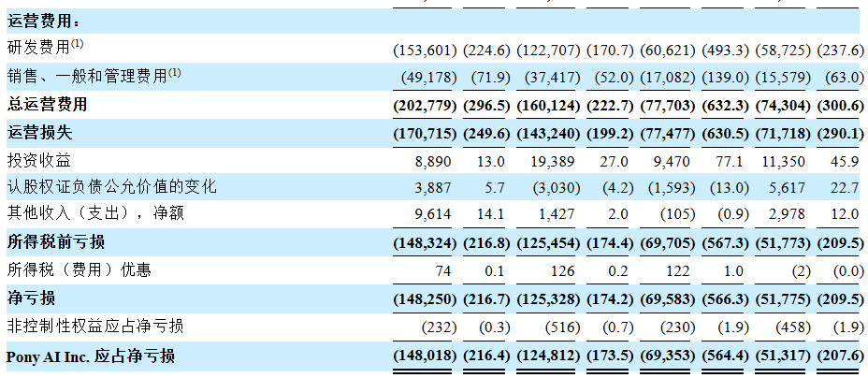Click the 认股权证负债公允价值的变化 label
Screen dimensions: 868x378
click(111, 187)
